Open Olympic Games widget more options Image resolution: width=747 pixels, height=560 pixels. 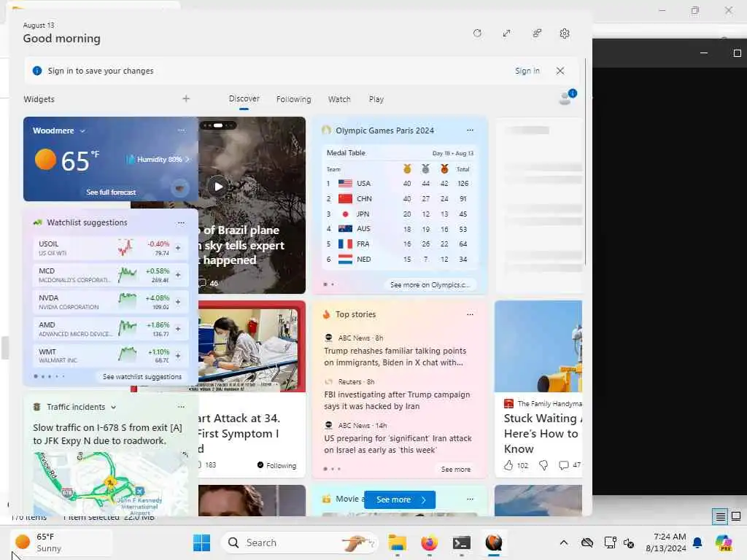tap(471, 131)
